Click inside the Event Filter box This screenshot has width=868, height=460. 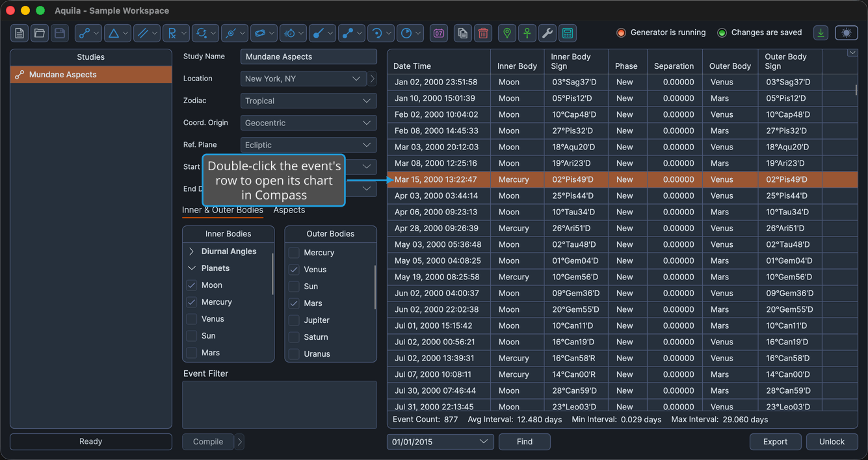(280, 405)
